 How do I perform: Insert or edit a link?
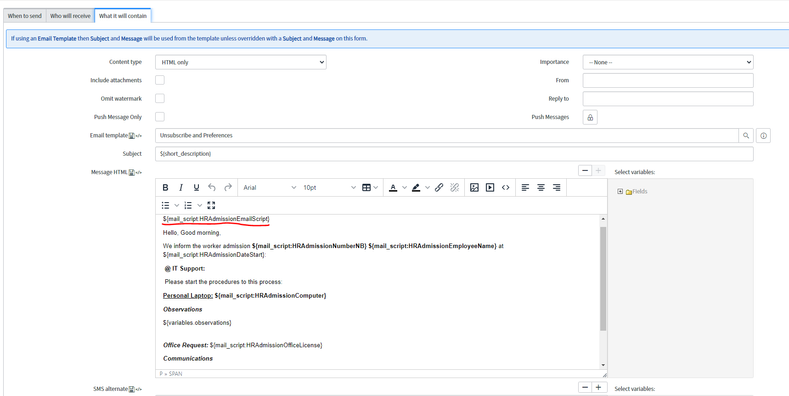pos(439,187)
